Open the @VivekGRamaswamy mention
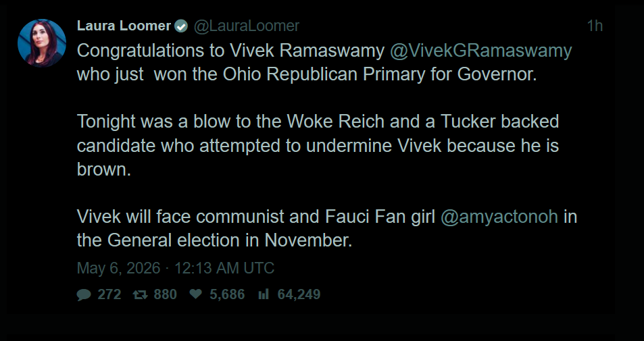This screenshot has height=341, width=644. [x=480, y=51]
